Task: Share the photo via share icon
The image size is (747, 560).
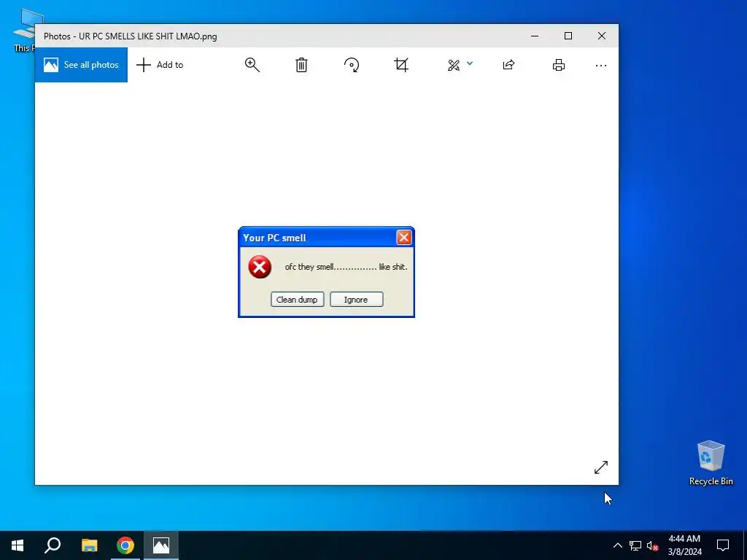Action: [508, 65]
